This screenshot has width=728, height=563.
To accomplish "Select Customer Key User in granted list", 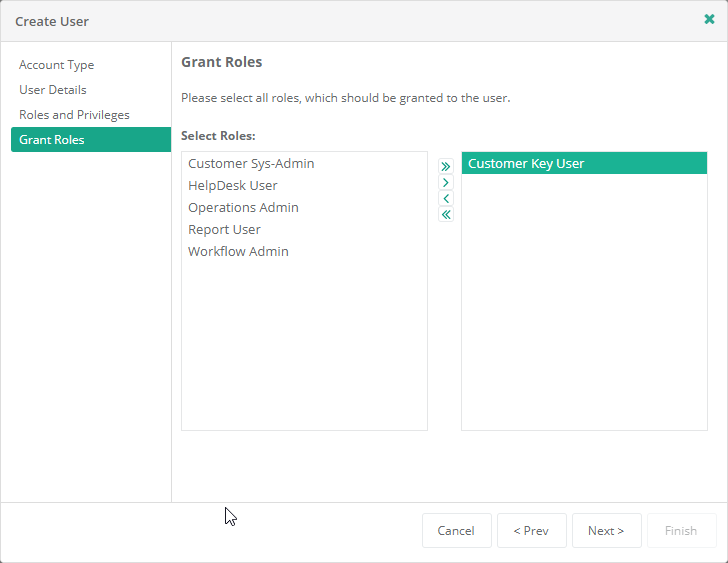I will 526,164.
